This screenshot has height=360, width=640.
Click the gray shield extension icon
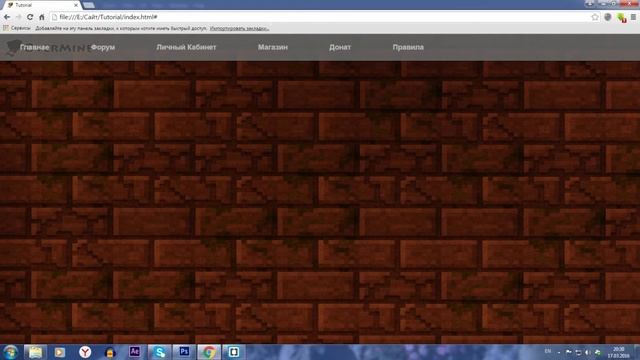[608, 17]
